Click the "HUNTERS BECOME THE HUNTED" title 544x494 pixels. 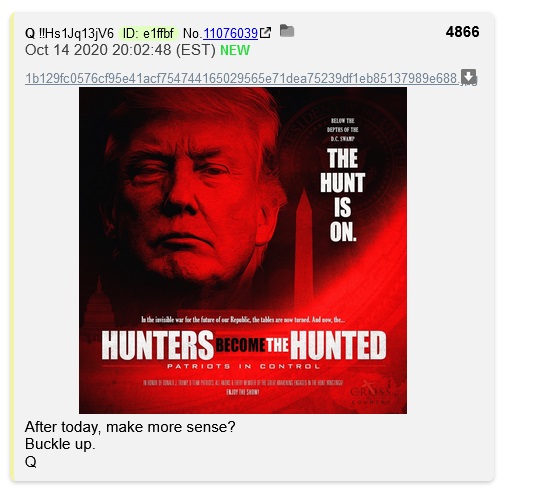[244, 345]
